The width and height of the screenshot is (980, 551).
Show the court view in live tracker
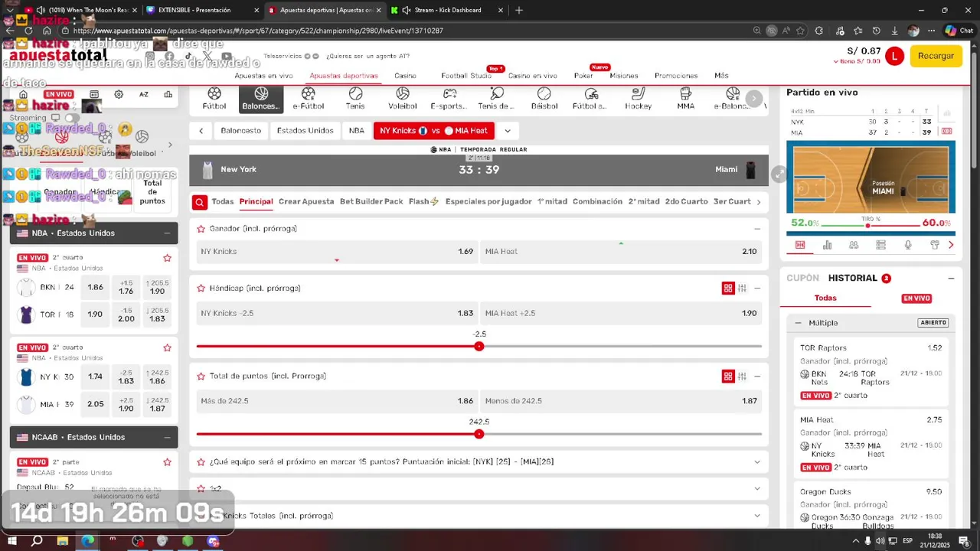(x=800, y=245)
